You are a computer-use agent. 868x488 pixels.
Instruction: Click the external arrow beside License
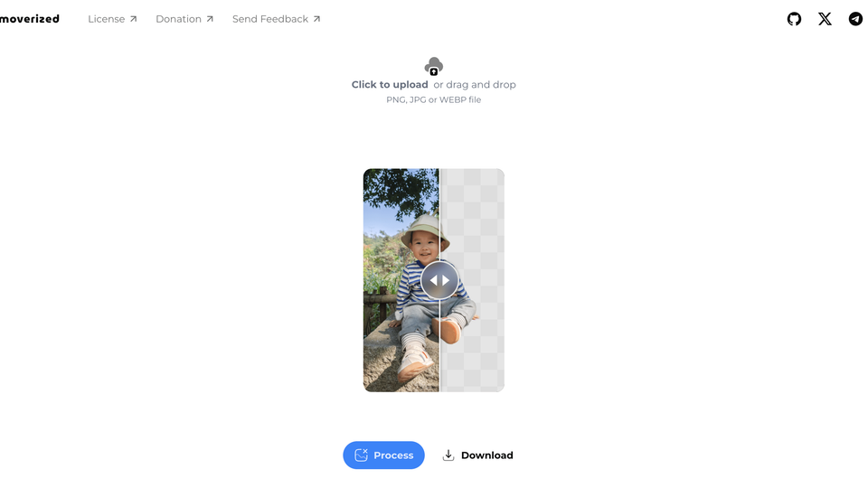[x=134, y=19]
